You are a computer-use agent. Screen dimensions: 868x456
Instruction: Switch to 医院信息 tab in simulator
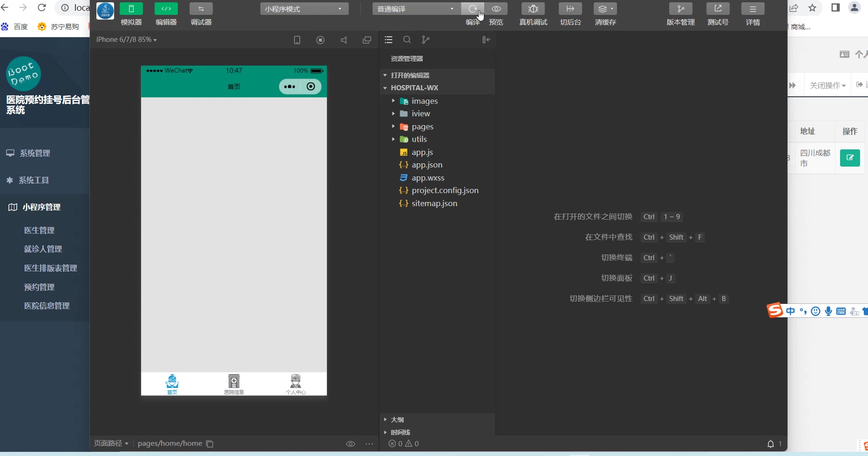pyautogui.click(x=234, y=384)
